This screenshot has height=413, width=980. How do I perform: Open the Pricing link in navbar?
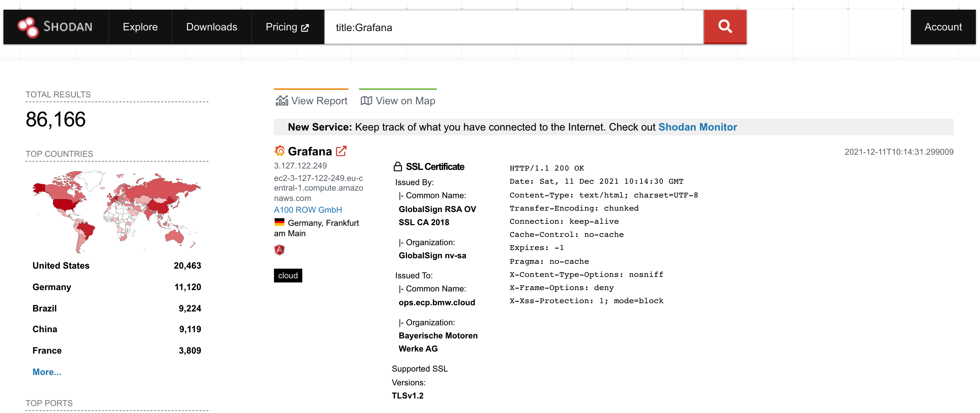click(x=287, y=27)
